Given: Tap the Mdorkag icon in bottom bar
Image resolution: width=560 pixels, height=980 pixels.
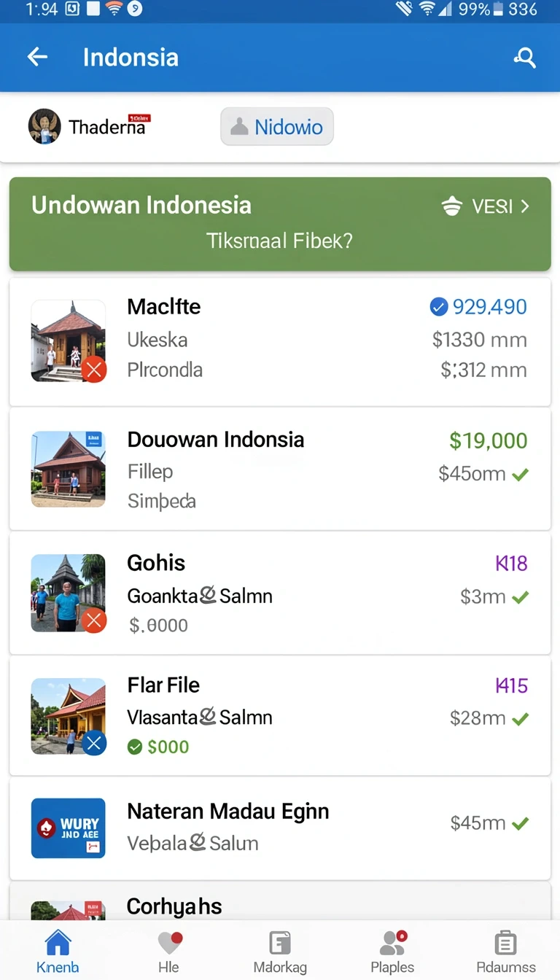Looking at the screenshot, I should pos(280,943).
